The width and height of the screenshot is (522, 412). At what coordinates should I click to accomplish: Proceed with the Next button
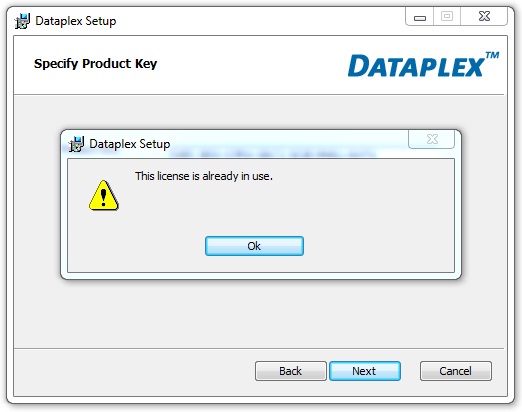365,371
